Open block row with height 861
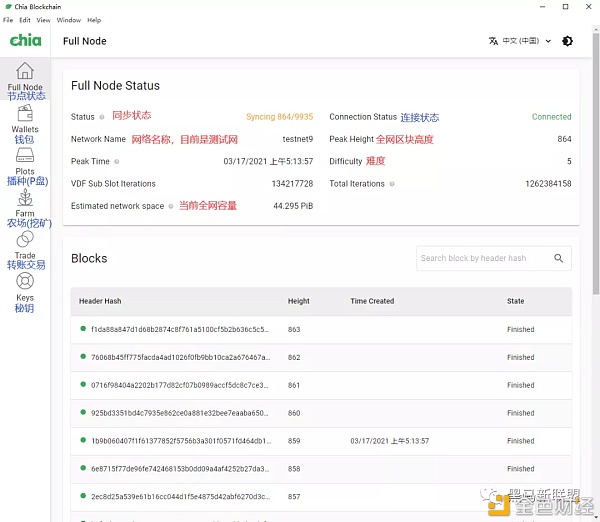The height and width of the screenshot is (522, 600). click(321, 385)
